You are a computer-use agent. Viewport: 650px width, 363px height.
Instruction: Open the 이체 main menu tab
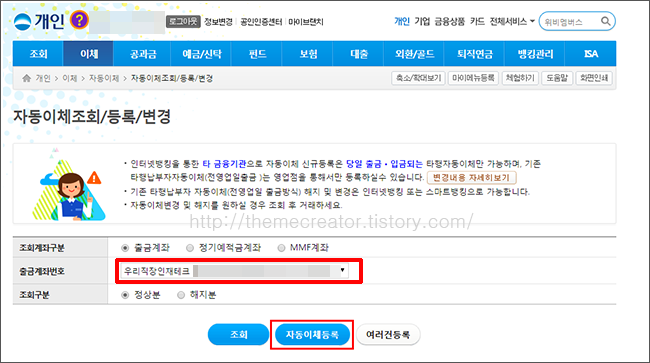pyautogui.click(x=89, y=53)
